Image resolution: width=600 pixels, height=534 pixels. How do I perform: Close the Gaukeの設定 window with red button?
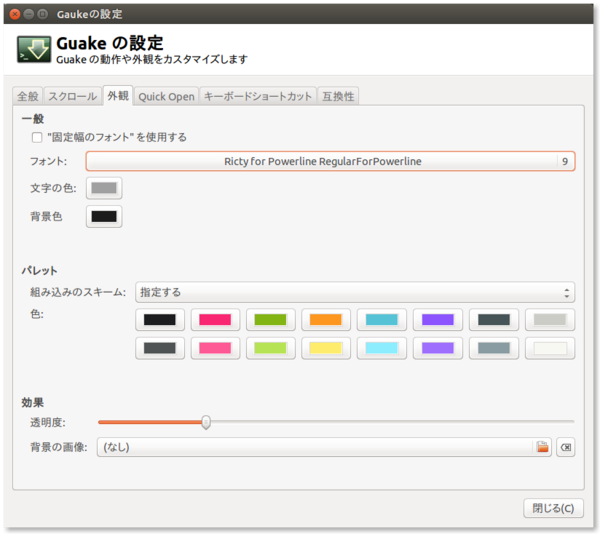(x=15, y=14)
